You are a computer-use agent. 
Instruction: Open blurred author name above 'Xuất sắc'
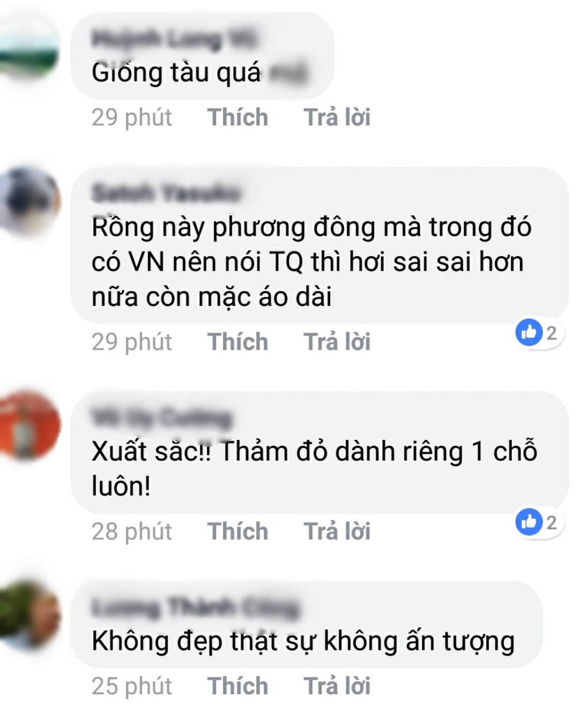161,417
